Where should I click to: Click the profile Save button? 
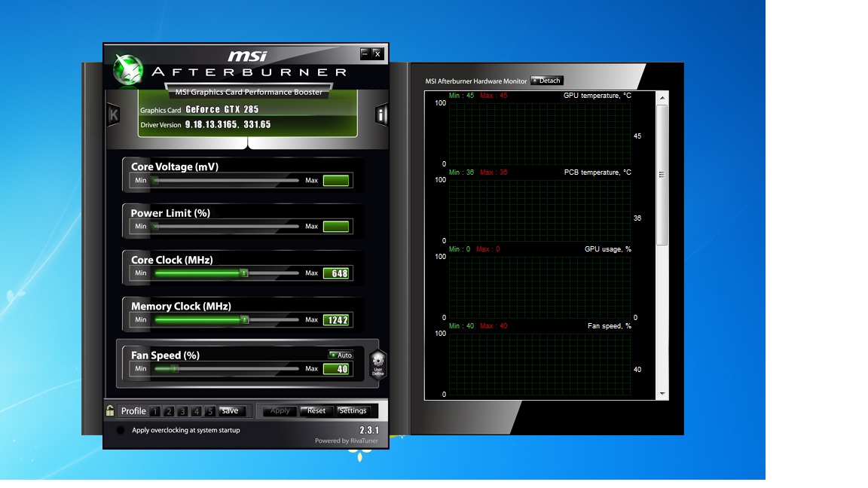231,411
